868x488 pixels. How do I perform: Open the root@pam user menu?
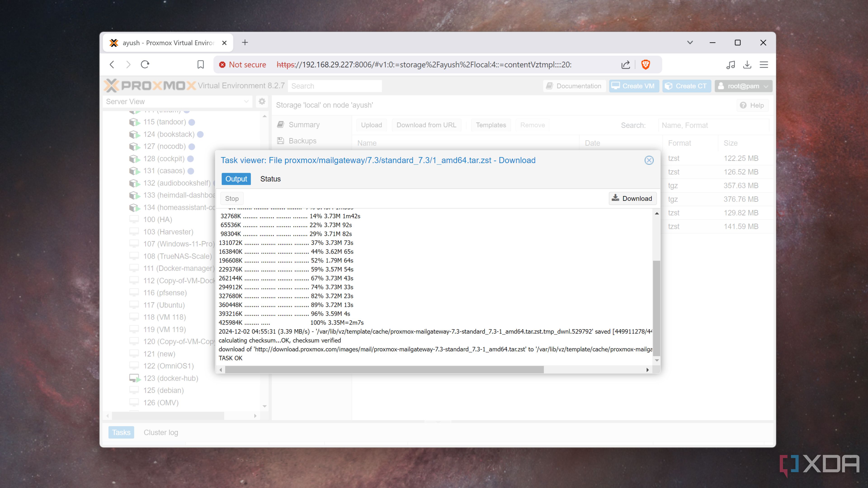pos(743,86)
